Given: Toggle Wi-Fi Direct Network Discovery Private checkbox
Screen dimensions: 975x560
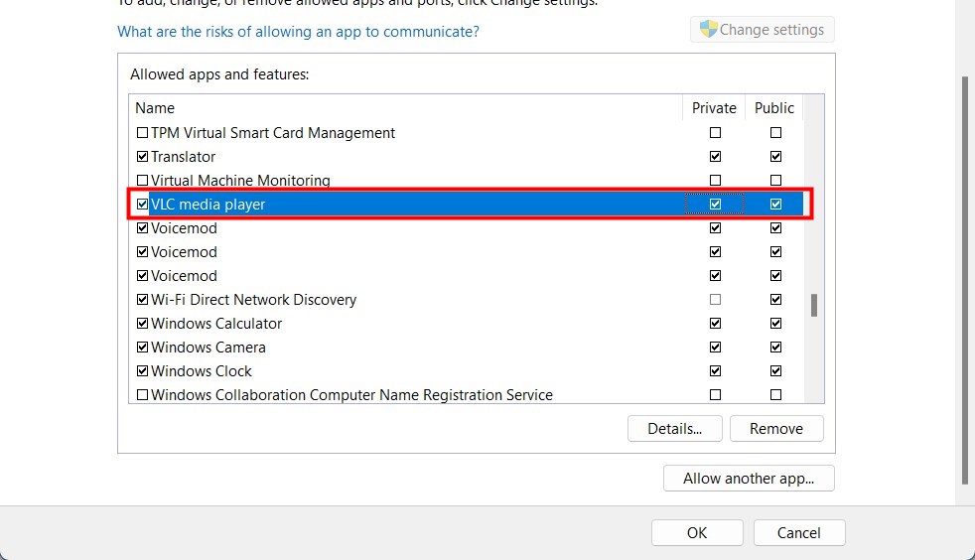Looking at the screenshot, I should (715, 299).
